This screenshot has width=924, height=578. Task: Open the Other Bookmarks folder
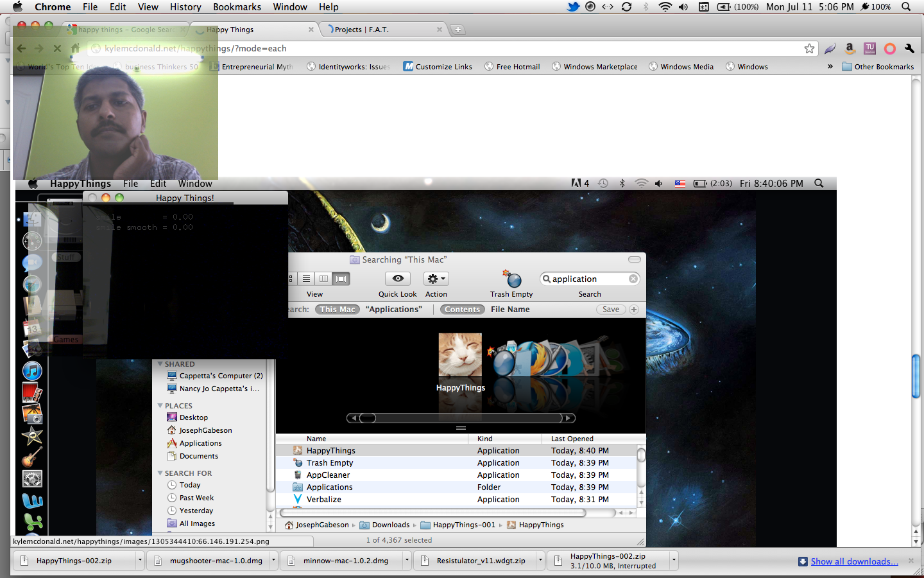(x=878, y=67)
